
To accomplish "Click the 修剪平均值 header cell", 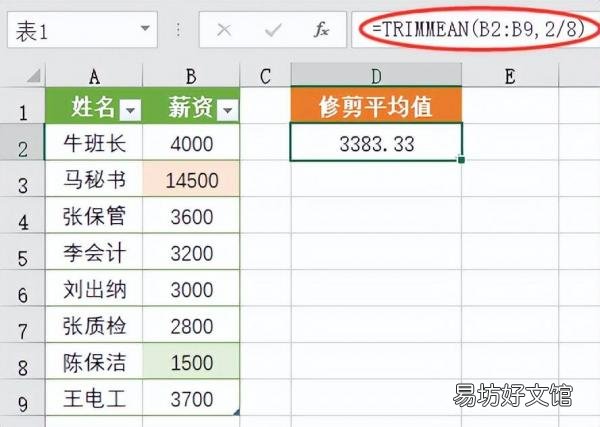I will coord(377,105).
